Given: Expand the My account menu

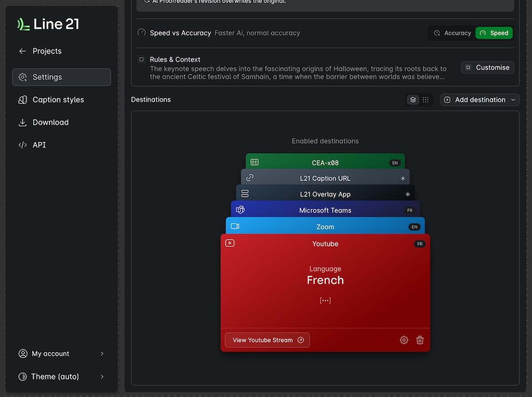Looking at the screenshot, I should (x=61, y=354).
